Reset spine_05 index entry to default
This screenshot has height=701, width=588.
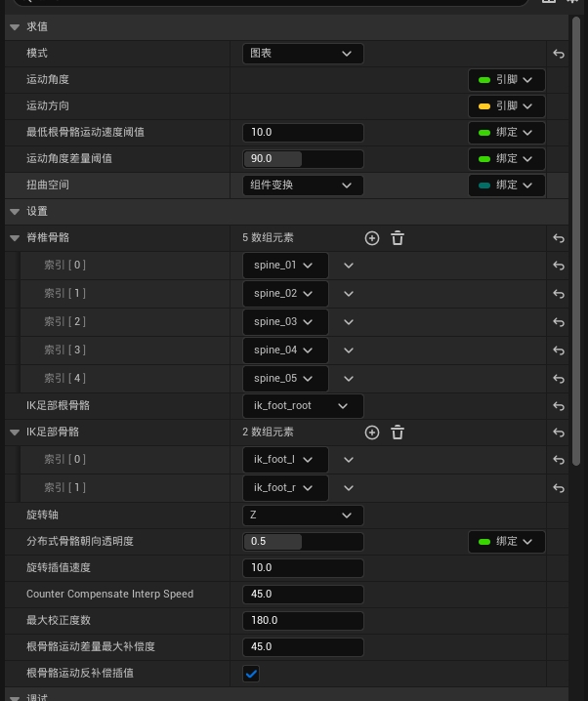point(559,379)
